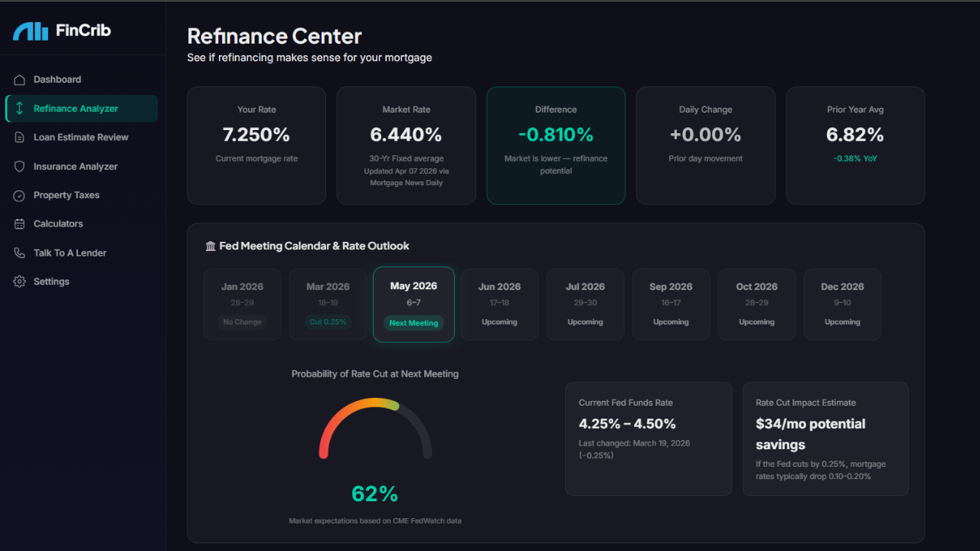Click the Loan Estimate Review document icon
The height and width of the screenshot is (551, 980).
[x=19, y=138]
